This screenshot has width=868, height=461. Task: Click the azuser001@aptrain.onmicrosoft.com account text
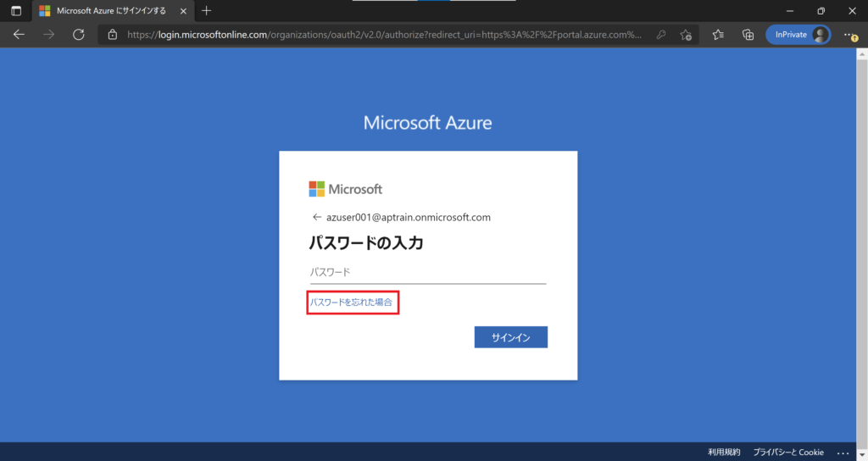[x=409, y=217]
